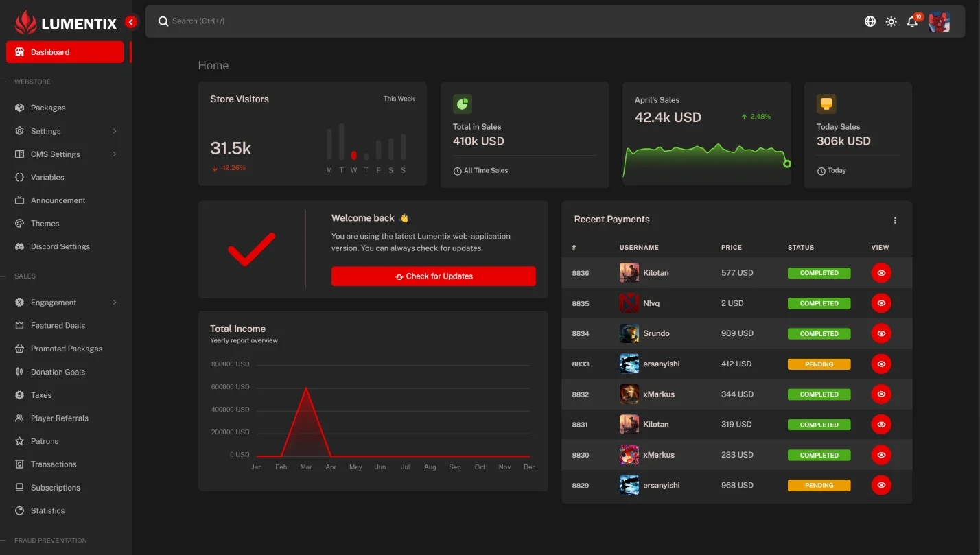
Task: Click the USERNAME column header
Action: [639, 248]
